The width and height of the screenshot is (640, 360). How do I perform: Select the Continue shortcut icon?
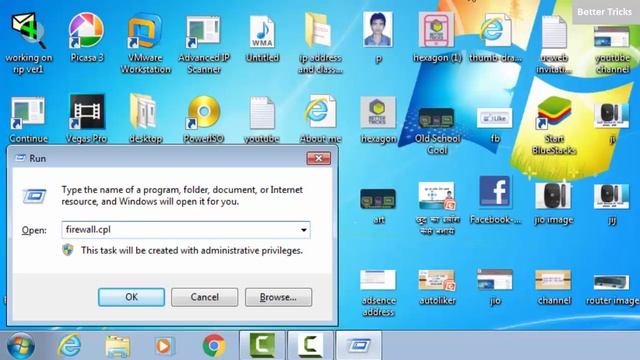click(x=29, y=120)
